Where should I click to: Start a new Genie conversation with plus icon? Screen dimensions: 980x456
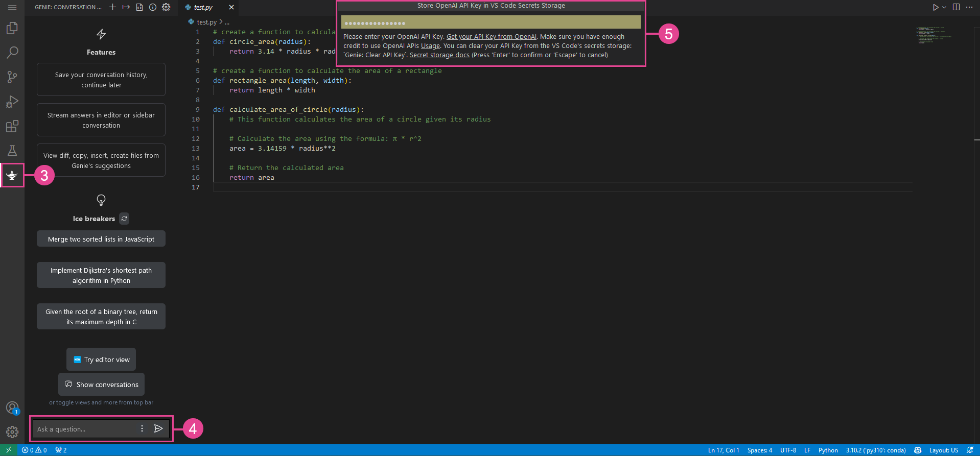pyautogui.click(x=112, y=7)
